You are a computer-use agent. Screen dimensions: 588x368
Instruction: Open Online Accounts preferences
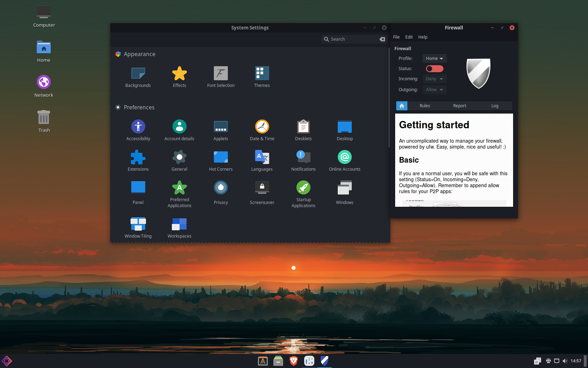pos(344,161)
